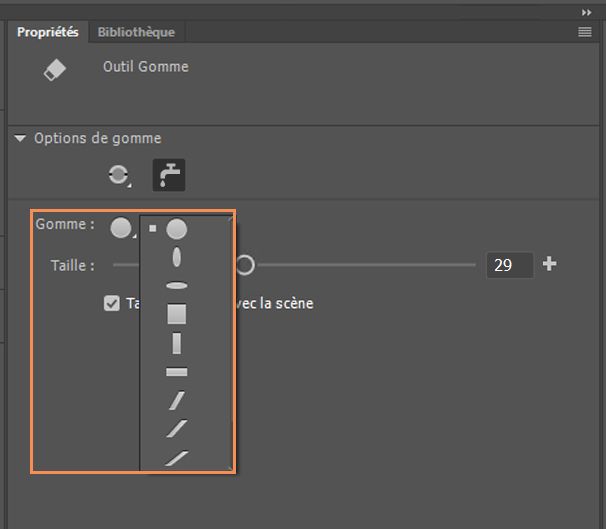Toggle the Faucet eraser option
Viewport: 606px width, 529px height.
(168, 175)
